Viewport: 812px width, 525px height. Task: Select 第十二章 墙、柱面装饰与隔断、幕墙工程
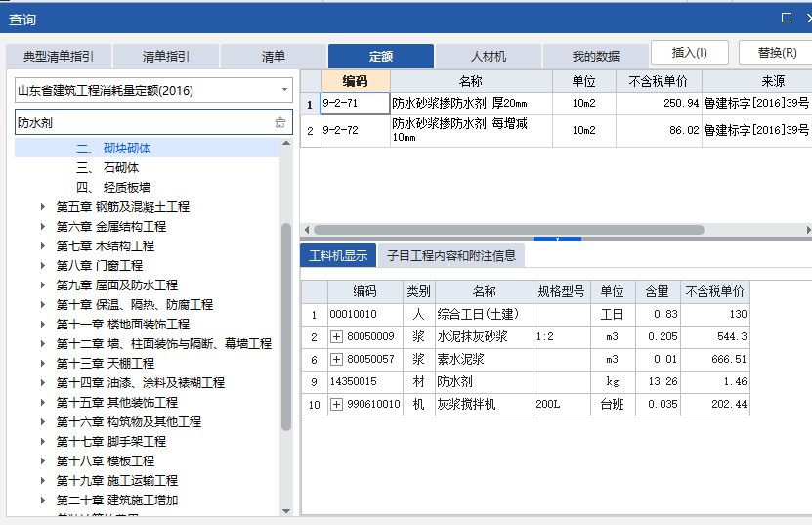163,343
